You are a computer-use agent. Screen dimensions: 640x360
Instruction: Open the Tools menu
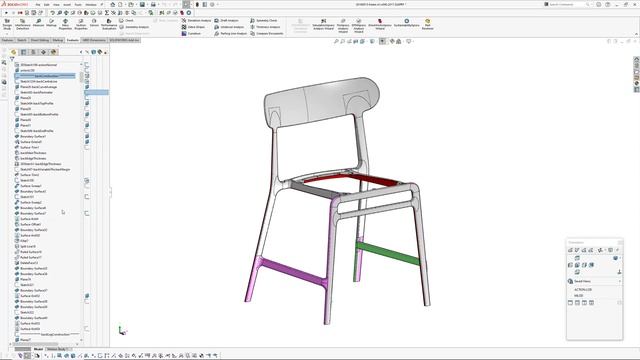[78, 4]
